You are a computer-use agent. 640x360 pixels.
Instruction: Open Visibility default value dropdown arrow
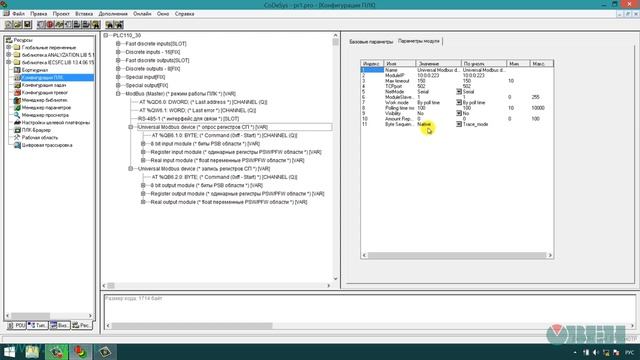coord(459,113)
